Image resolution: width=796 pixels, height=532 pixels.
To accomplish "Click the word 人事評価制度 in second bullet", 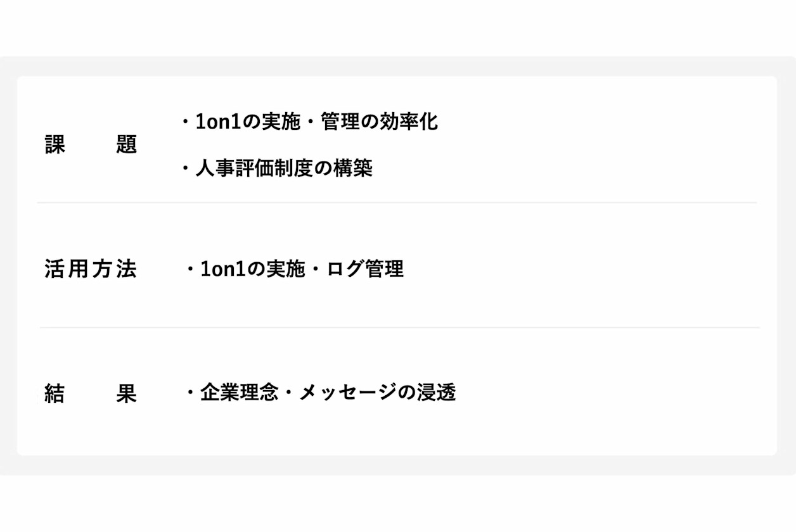I will [254, 168].
